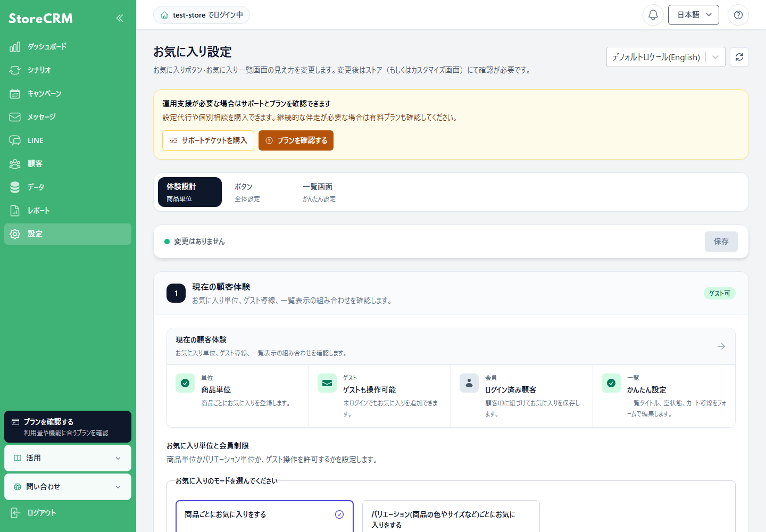The height and width of the screenshot is (532, 766).
Task: Click the 変更はありません status text
Action: (x=199, y=242)
